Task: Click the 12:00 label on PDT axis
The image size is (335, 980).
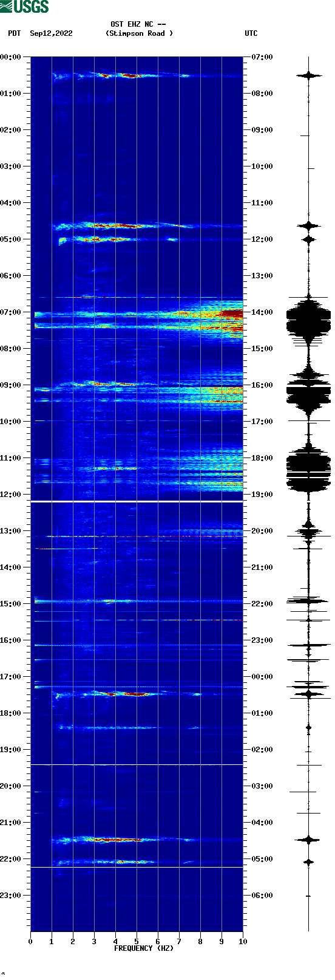Action: tap(10, 495)
